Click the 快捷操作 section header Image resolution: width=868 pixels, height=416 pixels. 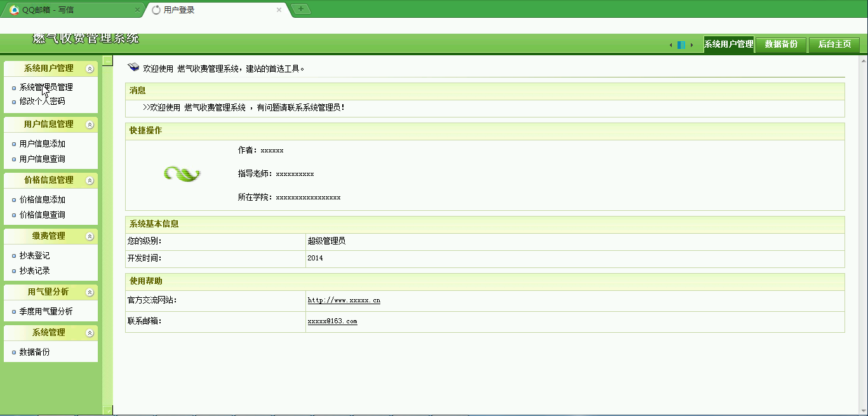pyautogui.click(x=485, y=131)
